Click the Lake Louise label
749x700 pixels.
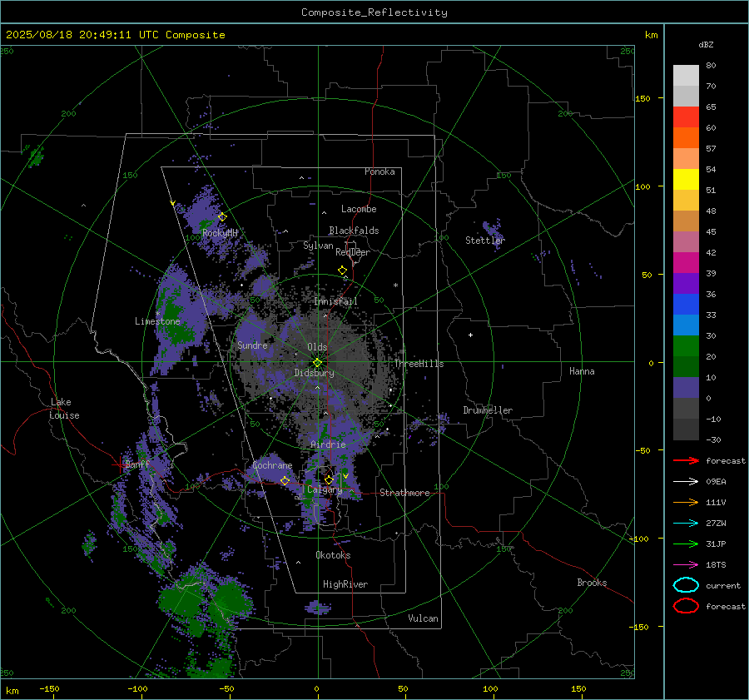[x=64, y=409]
